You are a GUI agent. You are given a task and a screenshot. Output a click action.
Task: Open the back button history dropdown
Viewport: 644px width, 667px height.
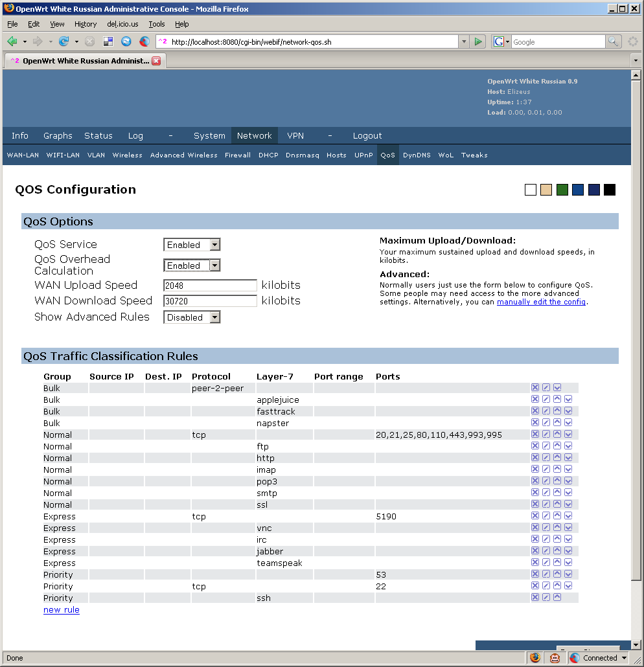click(x=25, y=41)
